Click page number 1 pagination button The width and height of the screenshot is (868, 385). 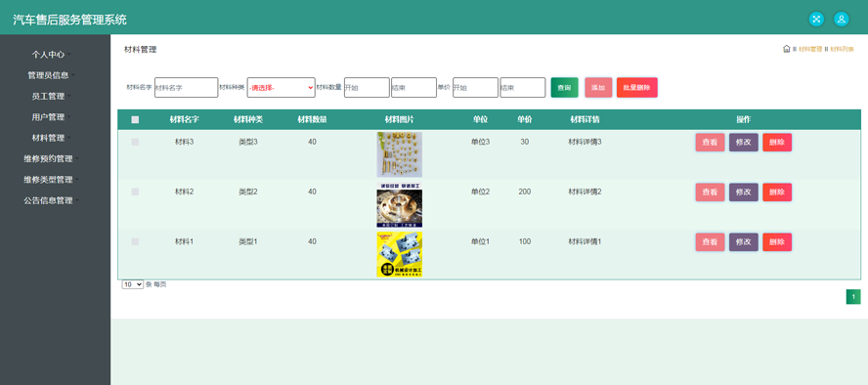853,297
